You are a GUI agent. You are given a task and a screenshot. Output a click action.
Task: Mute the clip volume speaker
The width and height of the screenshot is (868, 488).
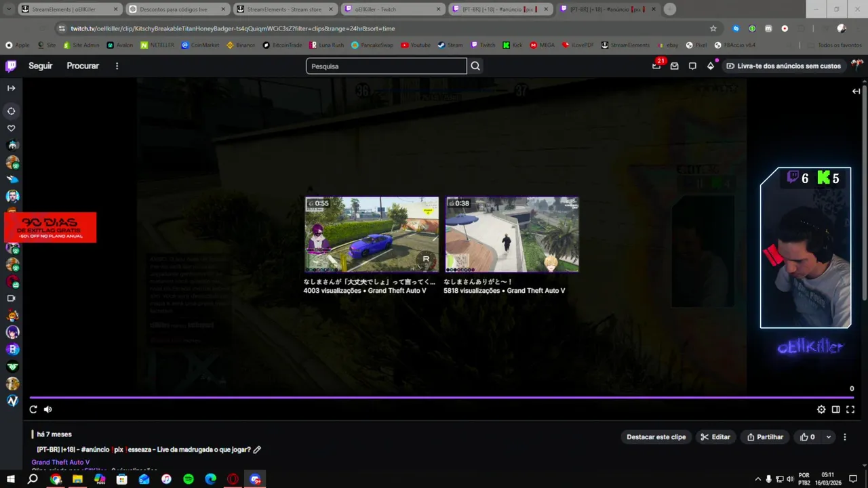48,409
